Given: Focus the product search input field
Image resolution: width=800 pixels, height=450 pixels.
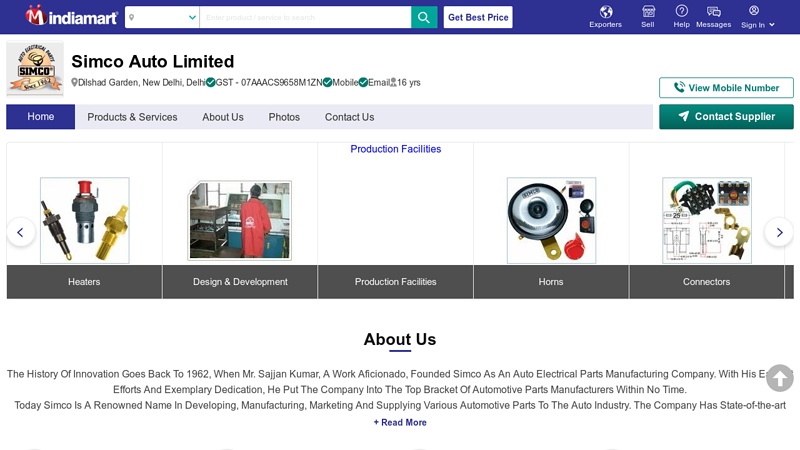Looking at the screenshot, I should [305, 17].
